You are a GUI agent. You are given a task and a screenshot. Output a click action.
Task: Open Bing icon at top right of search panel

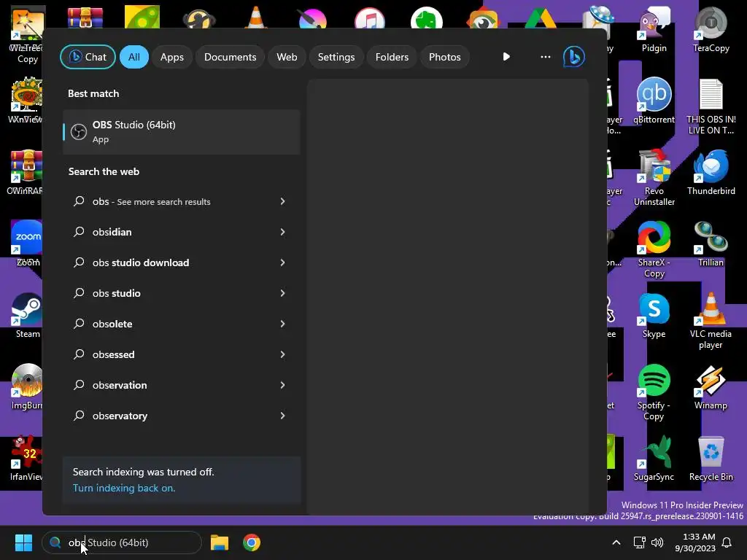point(574,57)
